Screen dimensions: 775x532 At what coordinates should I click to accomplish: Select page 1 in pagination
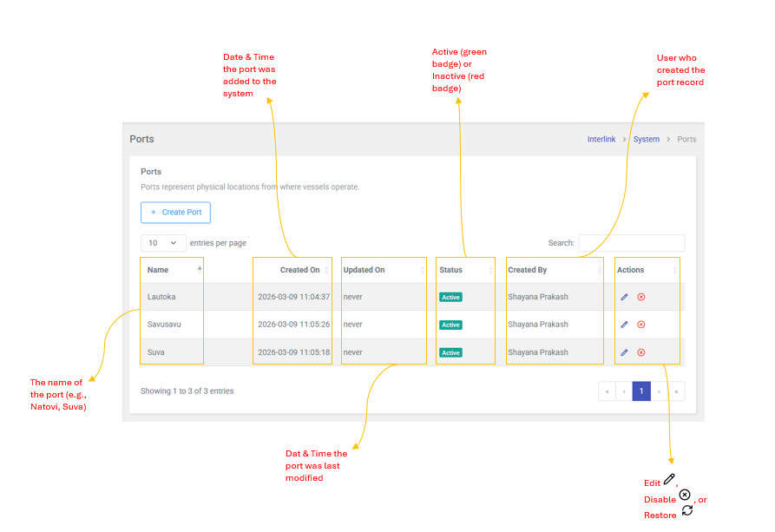click(641, 391)
